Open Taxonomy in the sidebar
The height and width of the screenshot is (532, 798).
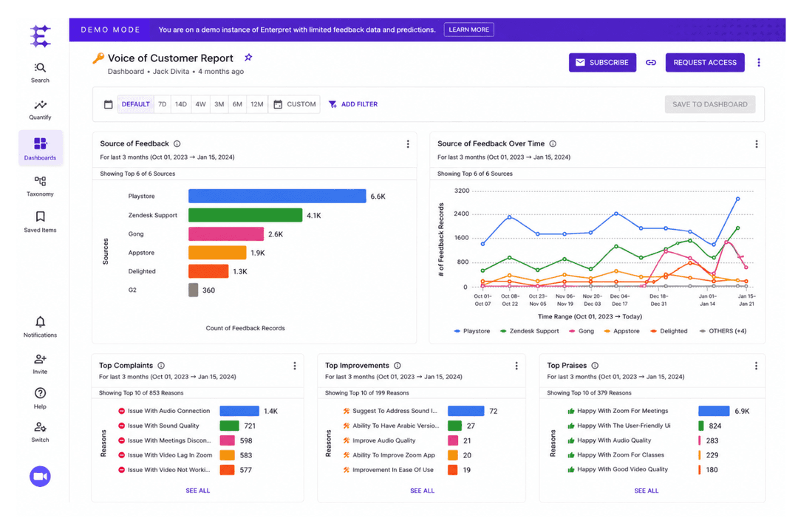[x=40, y=186]
